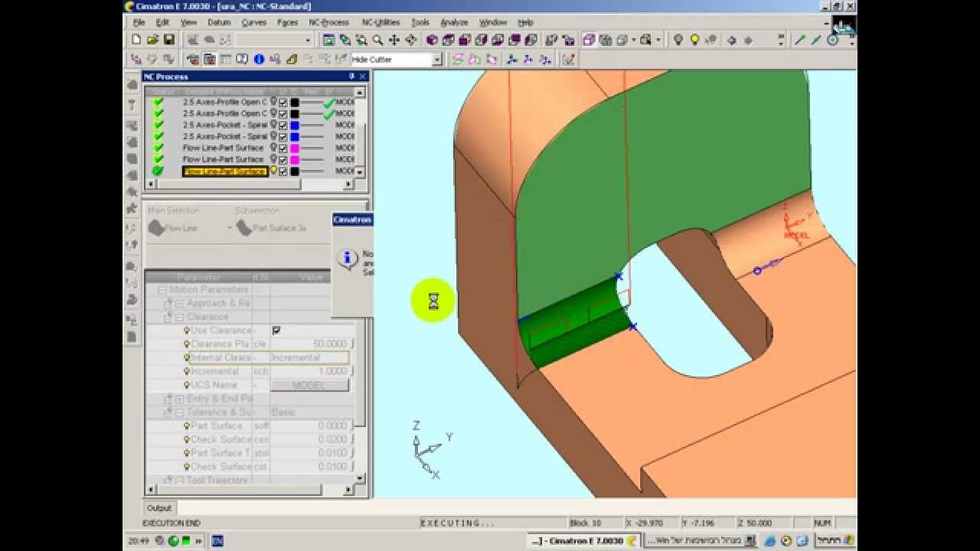Collapse the Motion Parameters tree node
This screenshot has height=551, width=980.
(162, 290)
